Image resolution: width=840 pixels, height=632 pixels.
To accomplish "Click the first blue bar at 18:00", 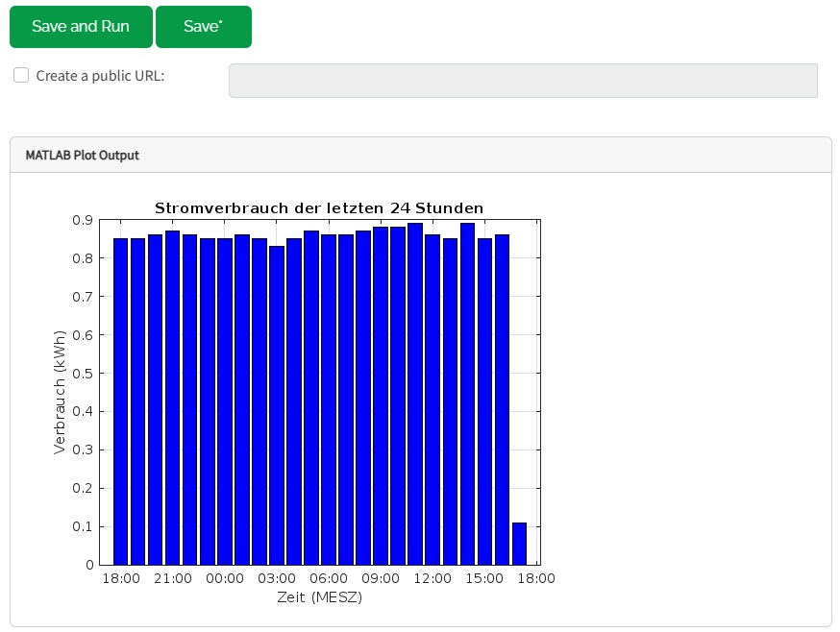I will pos(121,403).
